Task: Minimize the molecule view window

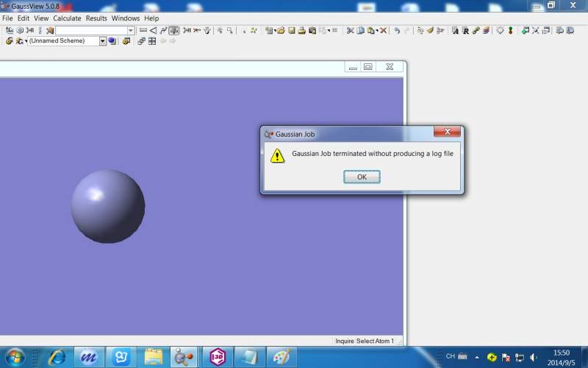Action: point(353,67)
